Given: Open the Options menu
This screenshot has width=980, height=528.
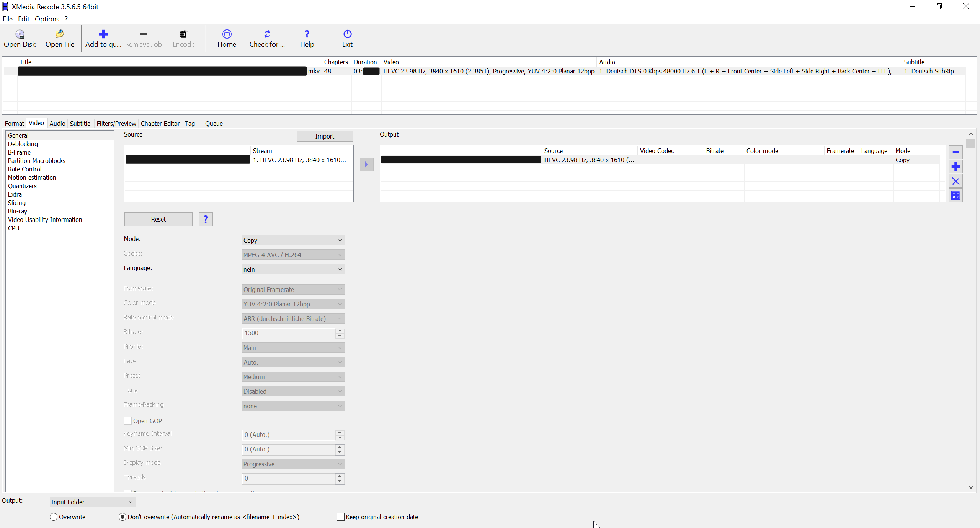Looking at the screenshot, I should (47, 19).
